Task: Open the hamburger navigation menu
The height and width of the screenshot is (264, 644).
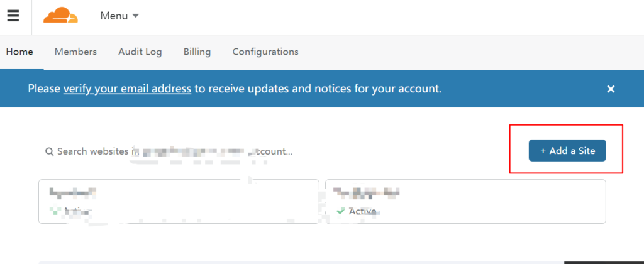Action: tap(13, 16)
